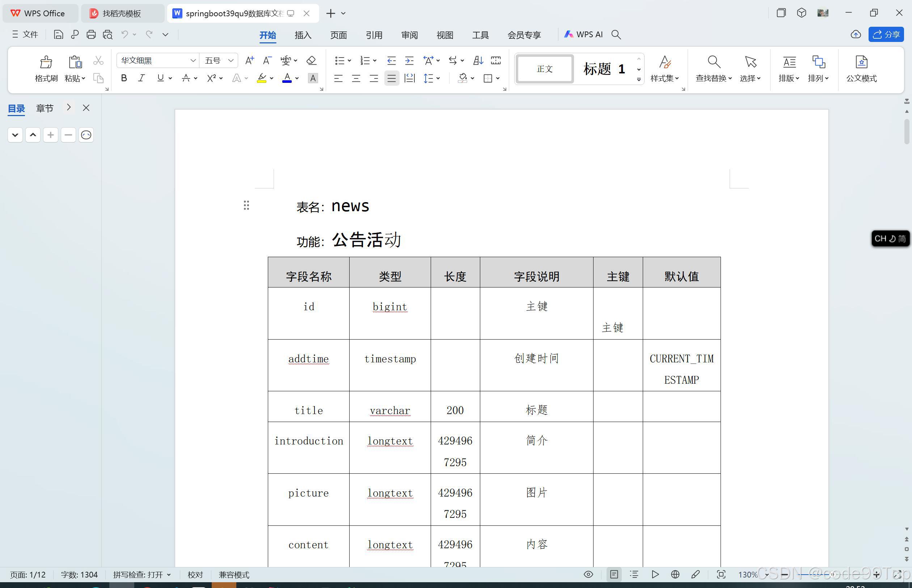The image size is (912, 588).
Task: Click 兼容模式 in the status bar
Action: pos(233,574)
